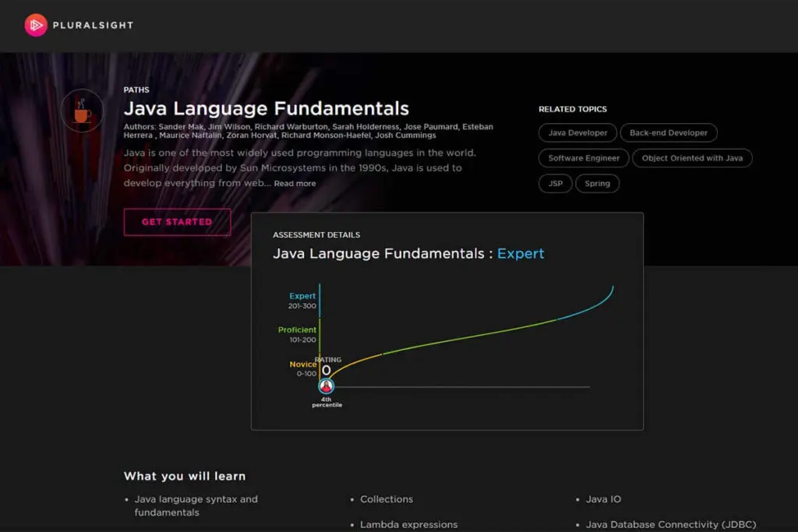Click the ASSESSMENT DETAILS heading

click(316, 235)
